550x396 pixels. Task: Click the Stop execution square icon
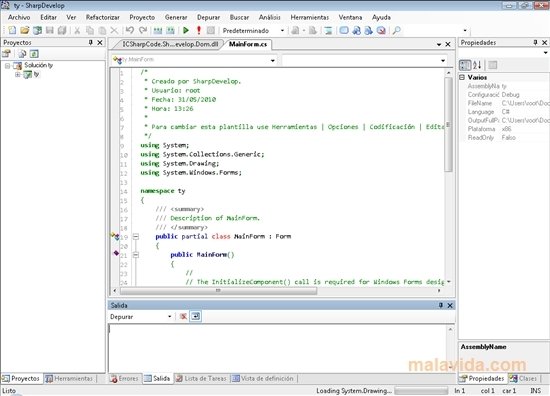pos(210,31)
